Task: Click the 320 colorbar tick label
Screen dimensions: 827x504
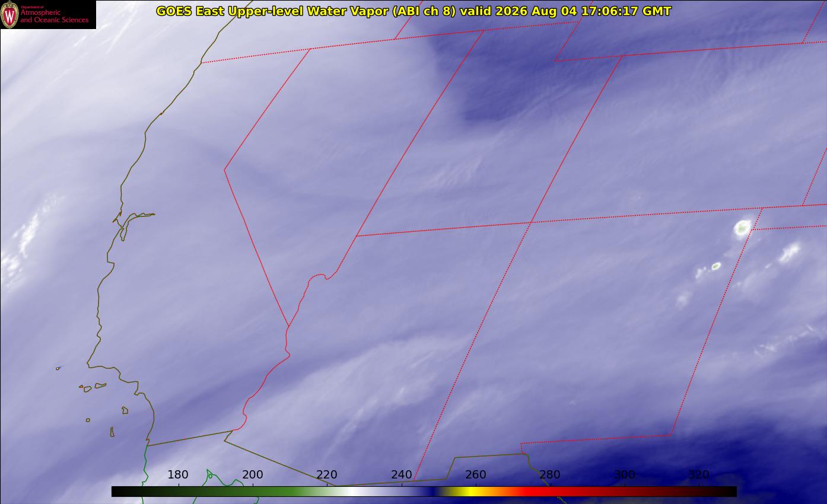Action: 699,474
